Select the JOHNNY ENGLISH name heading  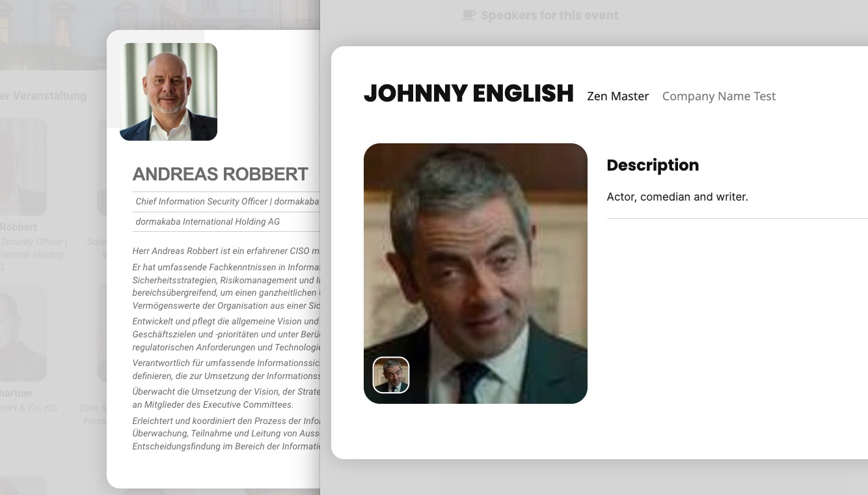[x=468, y=94]
